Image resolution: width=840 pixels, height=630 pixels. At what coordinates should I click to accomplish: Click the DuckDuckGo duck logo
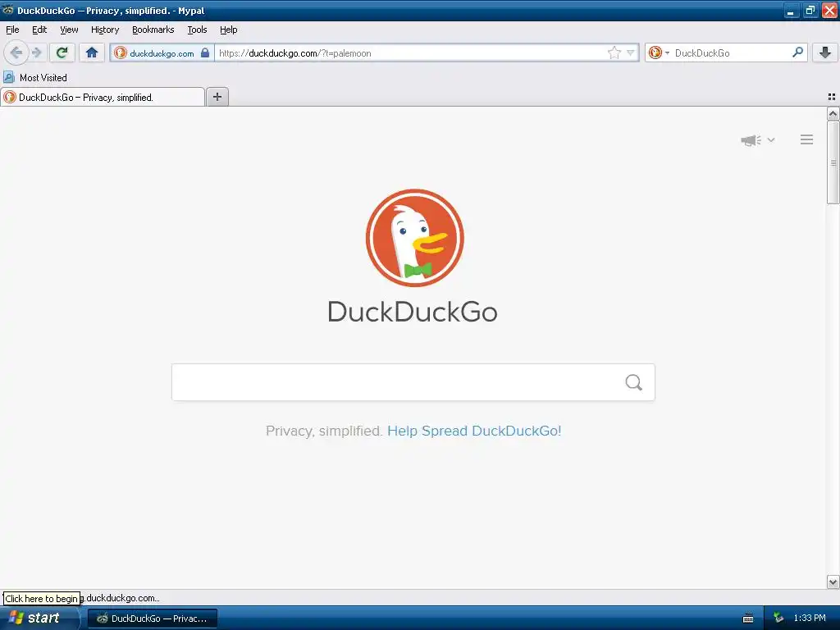[414, 238]
